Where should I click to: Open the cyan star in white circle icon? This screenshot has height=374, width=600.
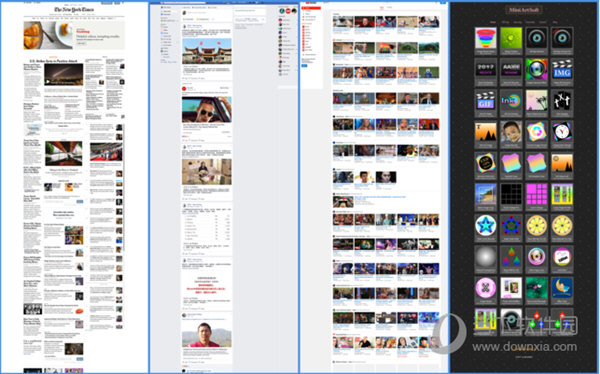(x=486, y=225)
